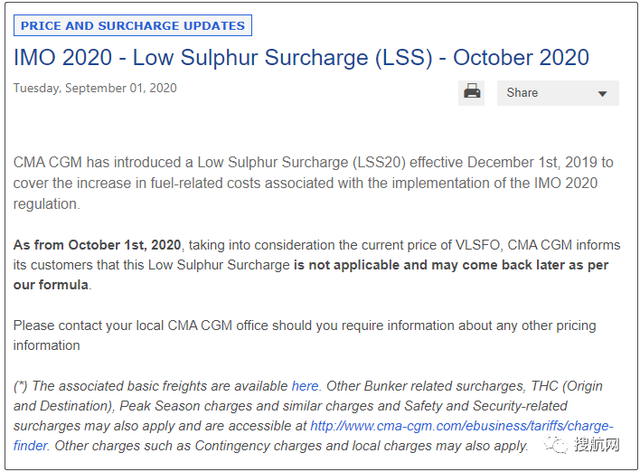Click the bold 'our formula' text
The width and height of the screenshot is (640, 472).
[x=51, y=285]
